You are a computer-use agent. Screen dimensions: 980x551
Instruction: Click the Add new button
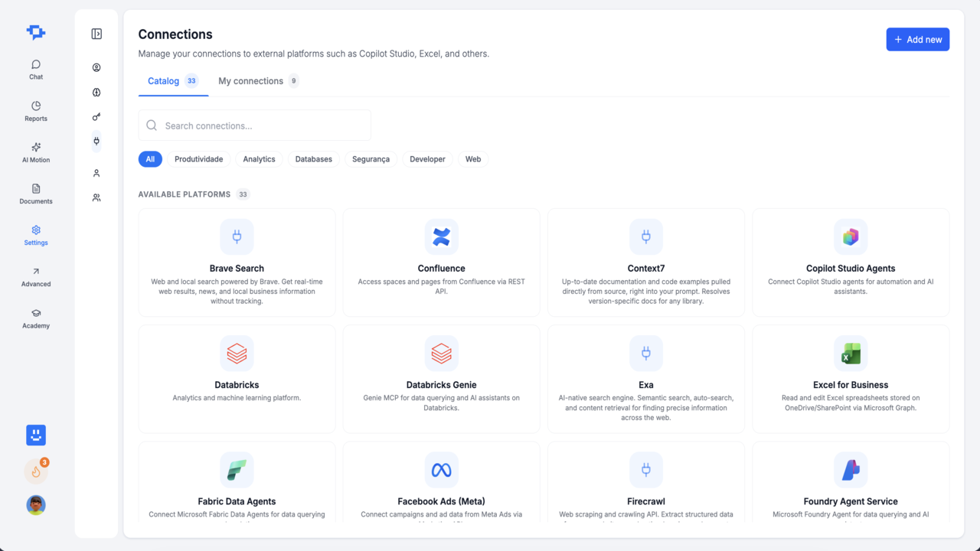(x=918, y=40)
